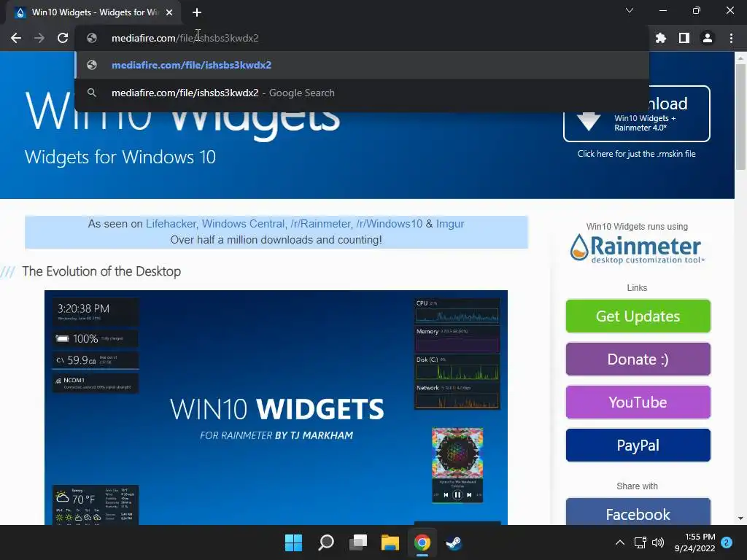Click the PayPal button
Screen dimensions: 747x560
click(x=638, y=446)
